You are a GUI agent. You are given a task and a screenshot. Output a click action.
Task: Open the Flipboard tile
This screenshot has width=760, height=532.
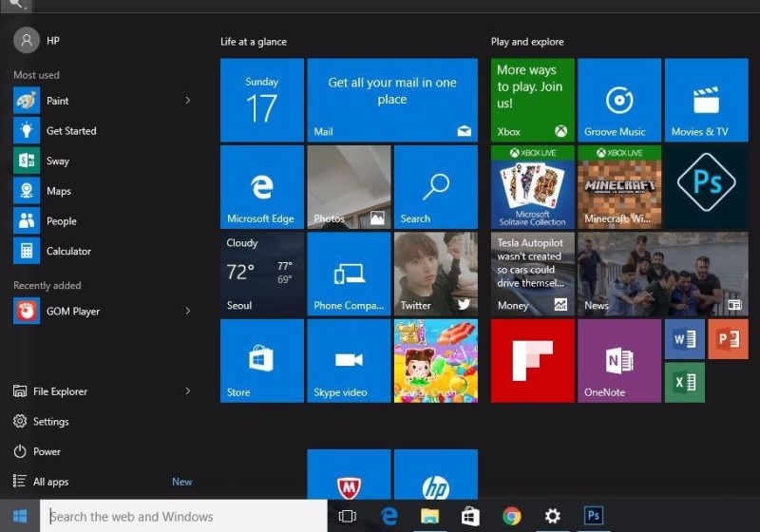(533, 360)
